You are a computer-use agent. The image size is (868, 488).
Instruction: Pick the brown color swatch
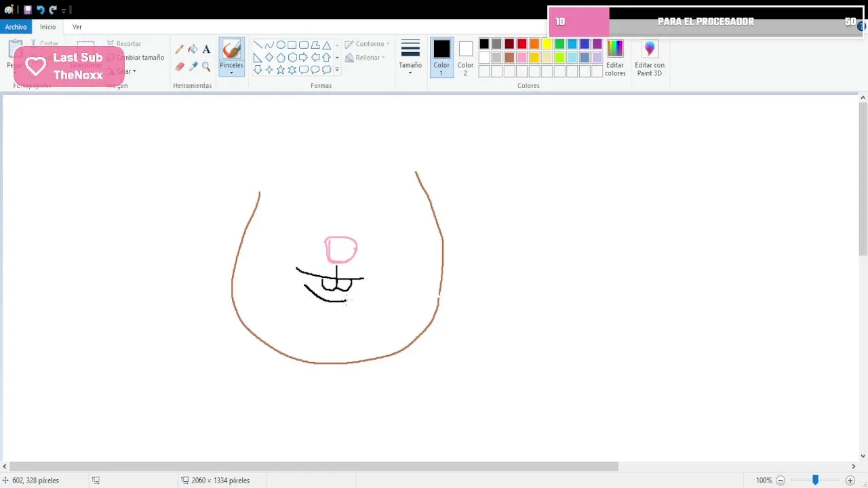pos(509,58)
